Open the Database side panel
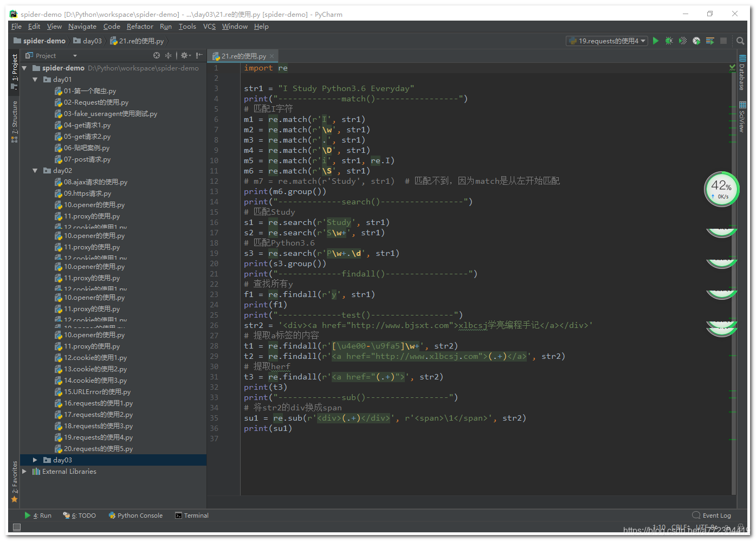 point(742,73)
